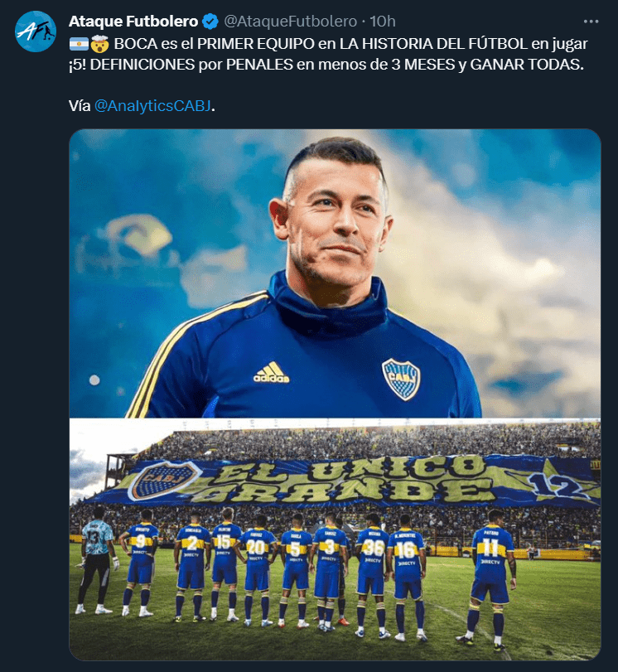
Task: Open the coach portrait photo
Action: (335, 273)
